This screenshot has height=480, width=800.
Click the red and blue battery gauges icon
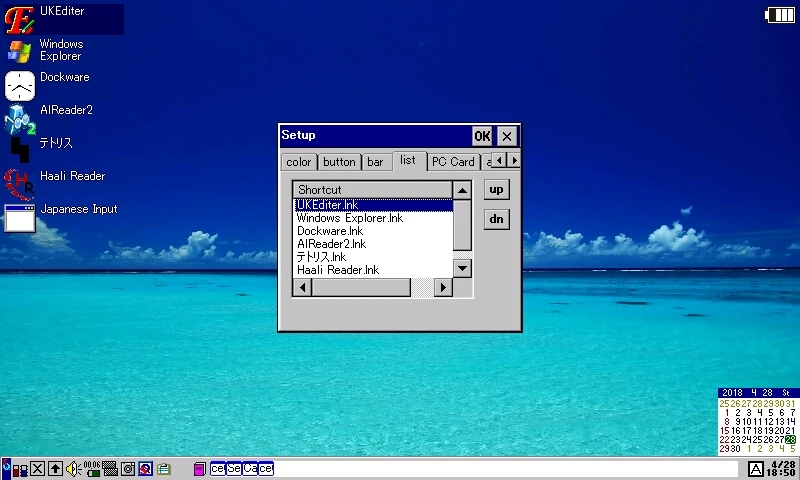tap(20, 469)
